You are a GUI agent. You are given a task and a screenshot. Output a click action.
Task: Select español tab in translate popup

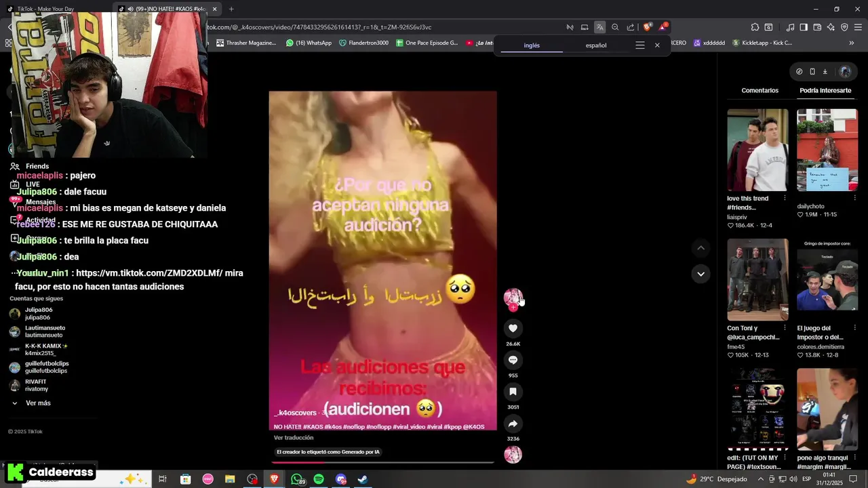pyautogui.click(x=596, y=45)
